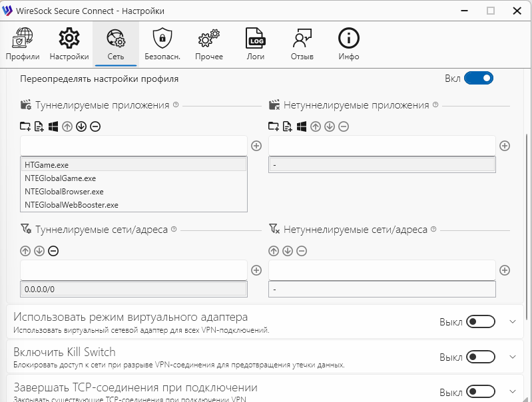Enable virtual adapter mode toggle

point(481,321)
